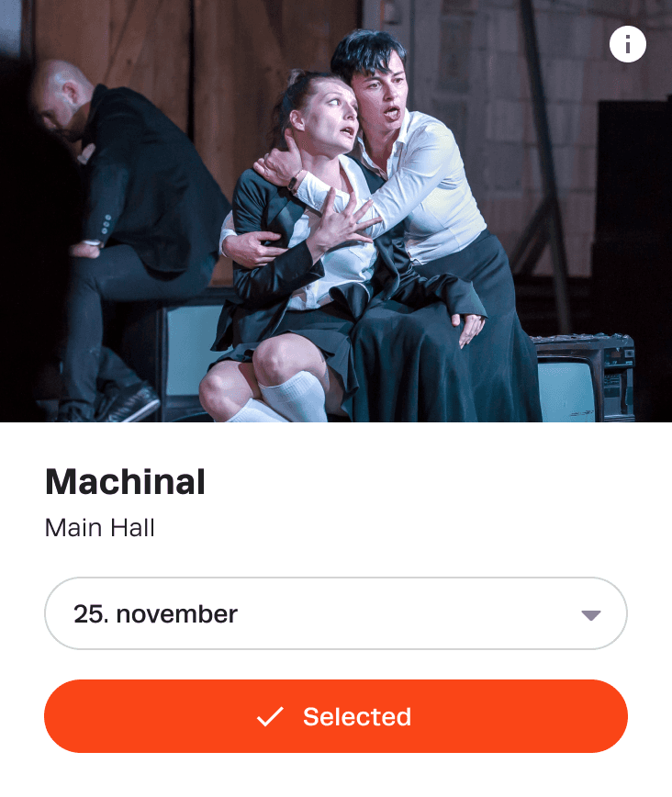Show performance details via the white i circle
Screen dimensions: 672x797
(628, 44)
